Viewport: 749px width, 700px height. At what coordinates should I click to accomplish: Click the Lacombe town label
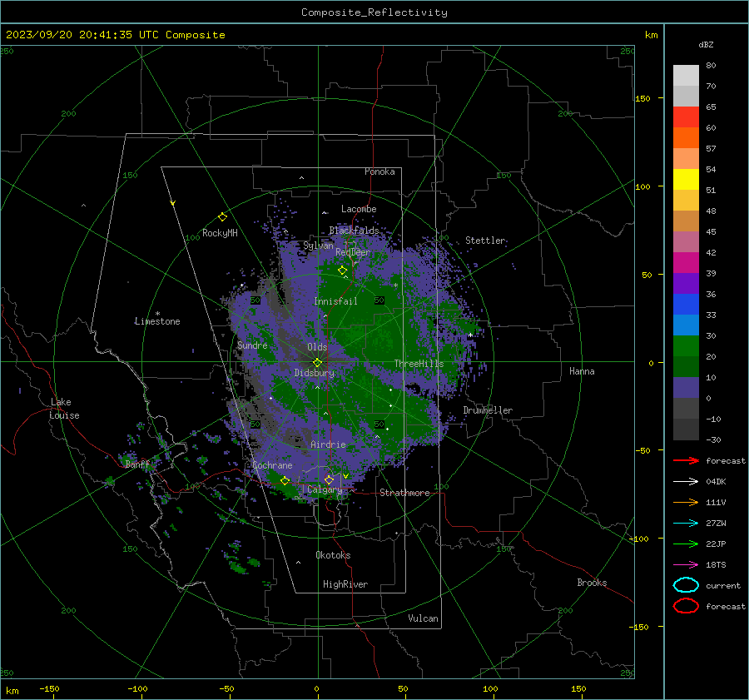point(359,209)
